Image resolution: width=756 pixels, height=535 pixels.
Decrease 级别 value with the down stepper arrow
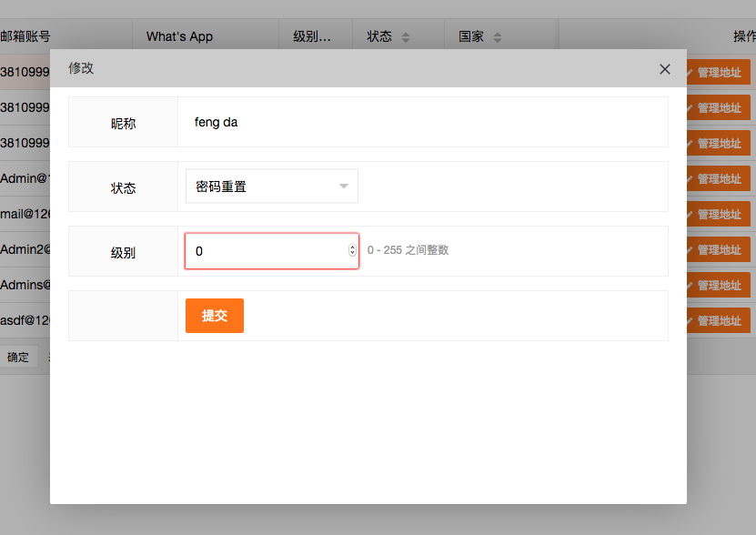point(353,255)
